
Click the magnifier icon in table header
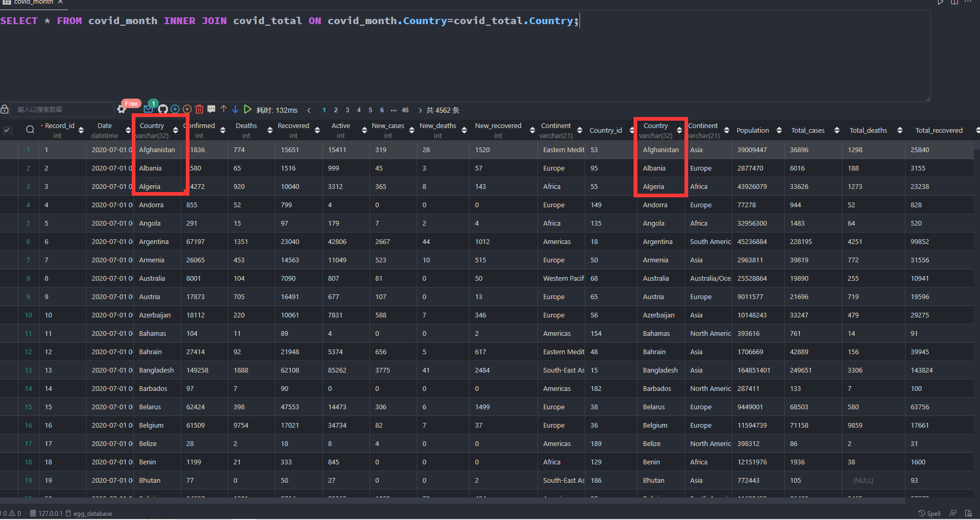[x=30, y=130]
